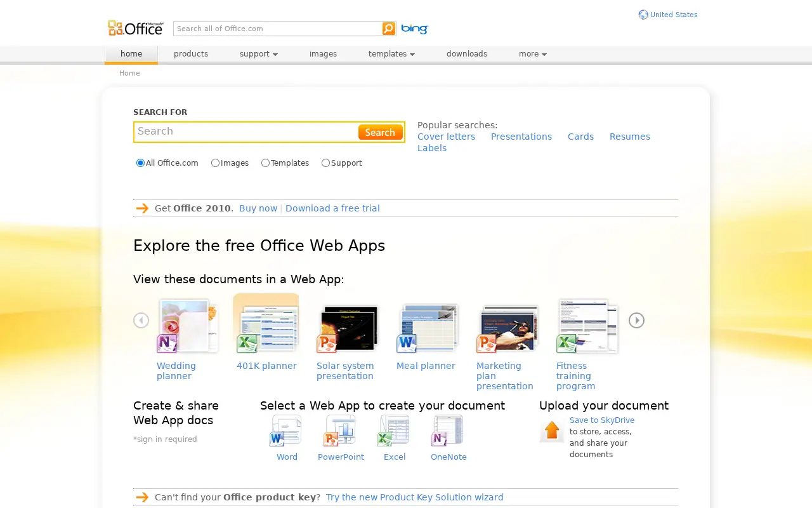Click the OneNote web app icon

pyautogui.click(x=448, y=431)
